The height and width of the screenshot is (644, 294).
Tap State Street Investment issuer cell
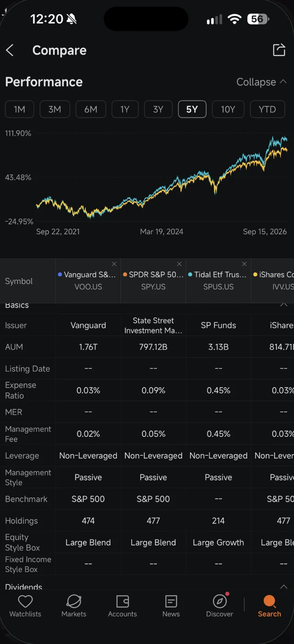click(x=153, y=325)
